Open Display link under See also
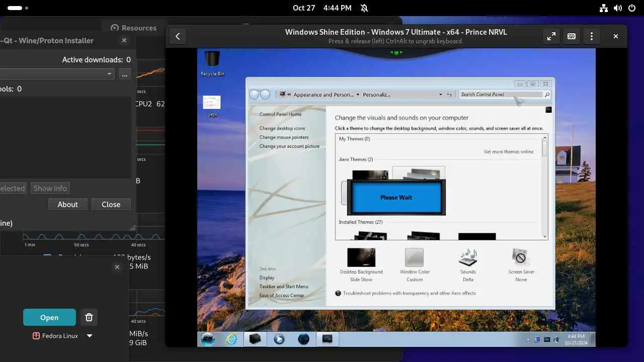Image resolution: width=644 pixels, height=362 pixels. 267,278
